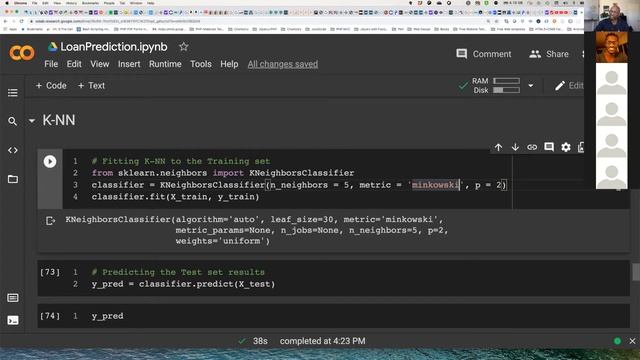The image size is (640, 360).
Task: Click the notebook title LoanPrediction.ipynb
Action: point(114,47)
